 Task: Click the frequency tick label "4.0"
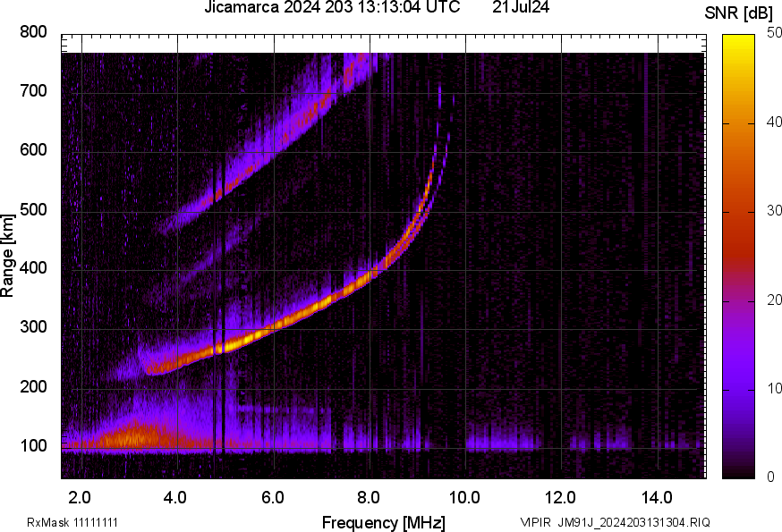pyautogui.click(x=175, y=497)
